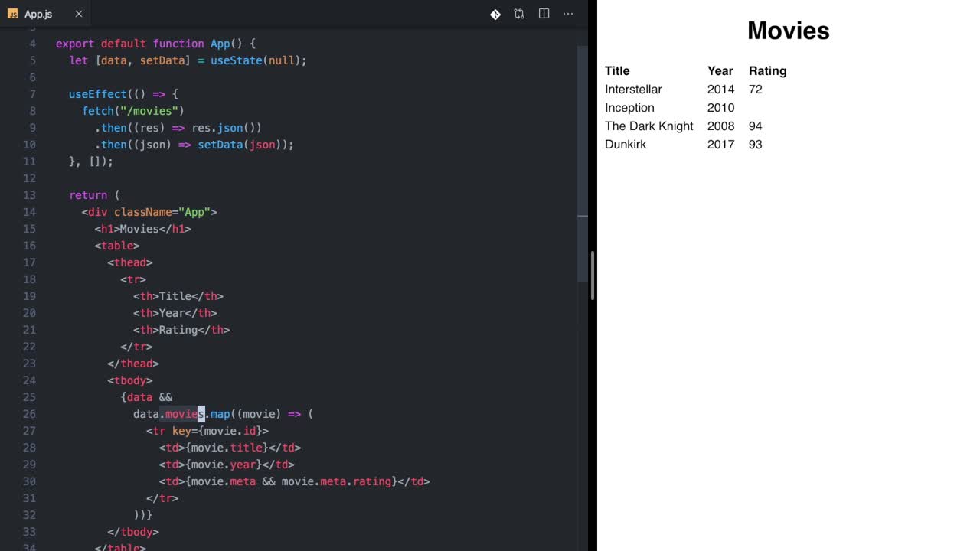Click line number 26 in the gutter

click(29, 414)
